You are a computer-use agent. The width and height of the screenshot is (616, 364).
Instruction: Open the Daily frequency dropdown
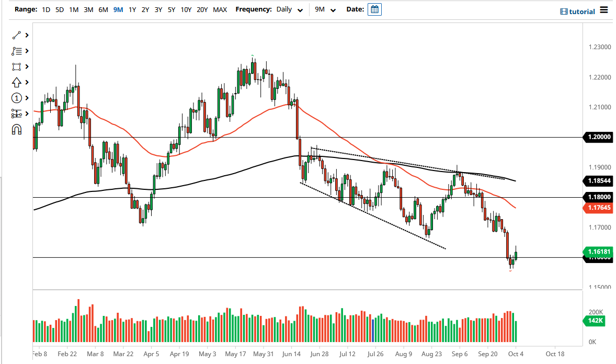coord(290,9)
